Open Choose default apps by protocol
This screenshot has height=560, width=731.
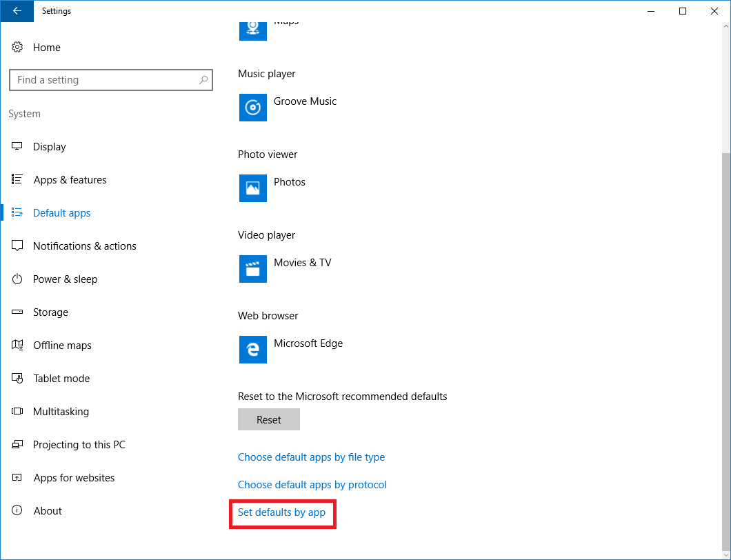coord(312,484)
